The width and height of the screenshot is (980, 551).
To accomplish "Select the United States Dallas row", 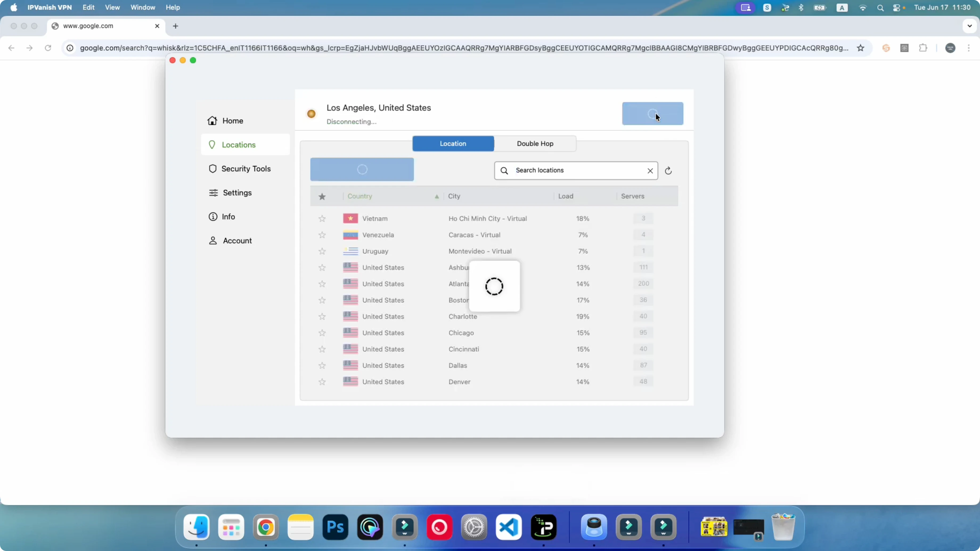I will point(457,365).
